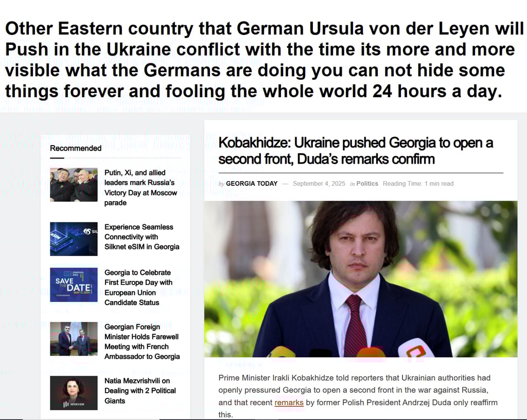Open the Silknet eSIM article thumbnail
The image size is (527, 420).
(74, 239)
